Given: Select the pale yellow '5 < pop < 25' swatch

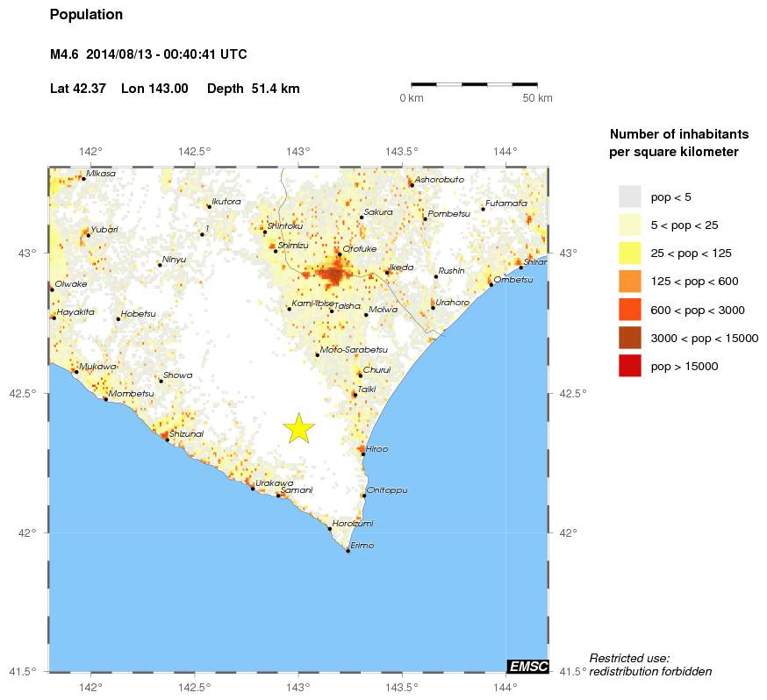Looking at the screenshot, I should (x=629, y=225).
